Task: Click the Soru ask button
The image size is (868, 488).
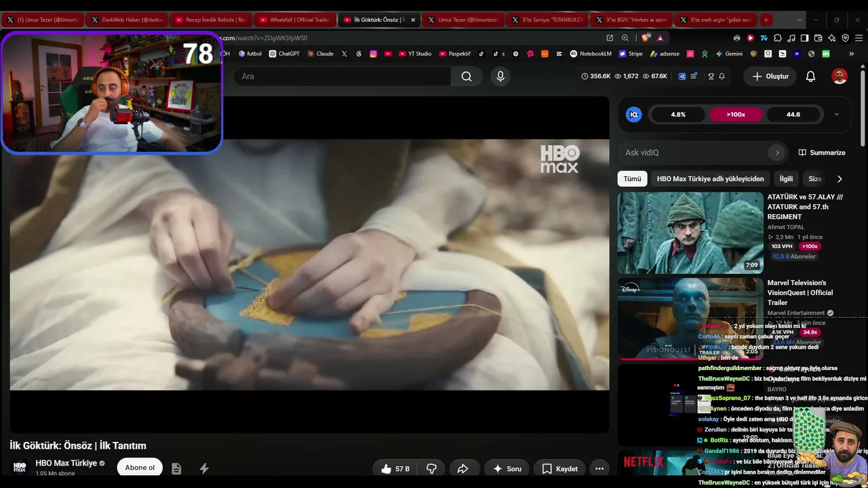Action: tap(507, 468)
